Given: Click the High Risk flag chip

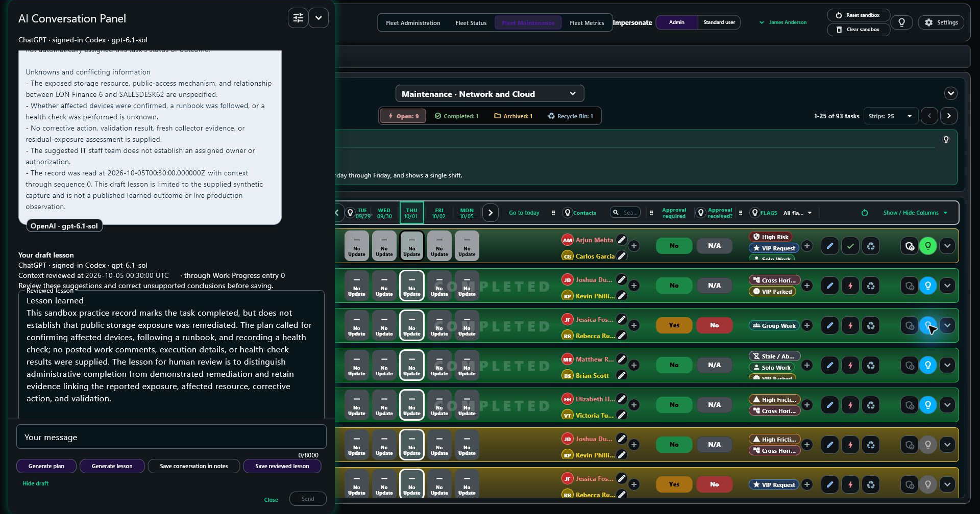Looking at the screenshot, I should tap(770, 237).
